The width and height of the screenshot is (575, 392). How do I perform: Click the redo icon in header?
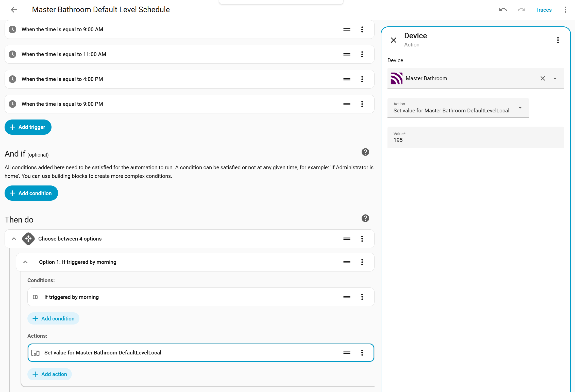point(521,10)
